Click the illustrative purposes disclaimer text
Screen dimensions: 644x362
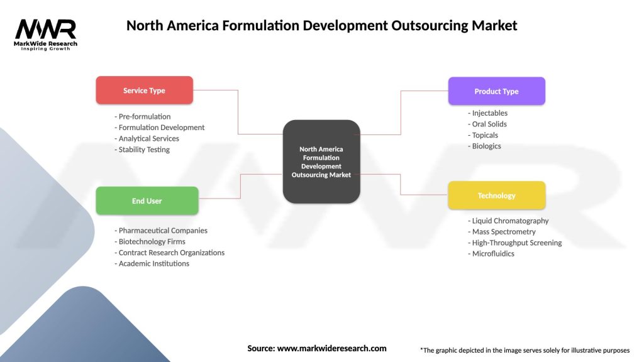pyautogui.click(x=525, y=350)
